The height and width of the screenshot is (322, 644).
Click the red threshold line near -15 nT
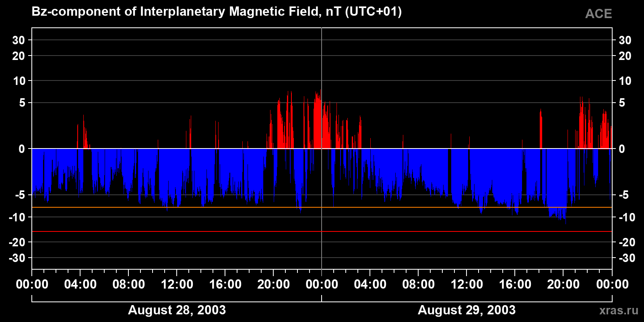[x=322, y=231]
